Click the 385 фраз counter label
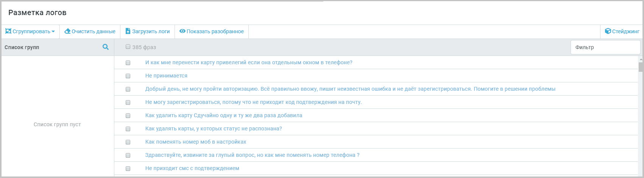The width and height of the screenshot is (644, 178). 144,47
